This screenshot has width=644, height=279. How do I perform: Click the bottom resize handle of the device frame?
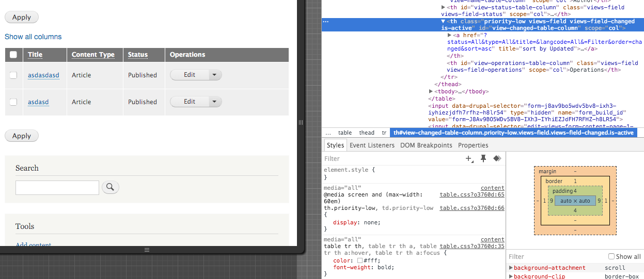(x=147, y=250)
